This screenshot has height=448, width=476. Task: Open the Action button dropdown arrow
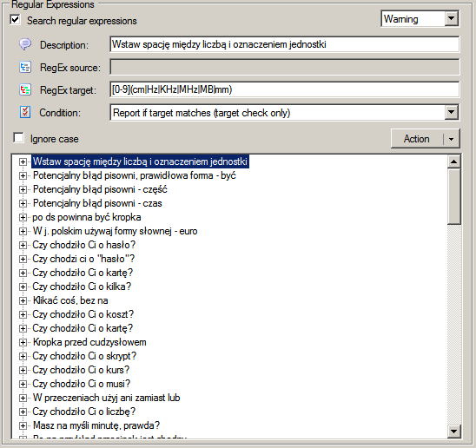(x=451, y=139)
